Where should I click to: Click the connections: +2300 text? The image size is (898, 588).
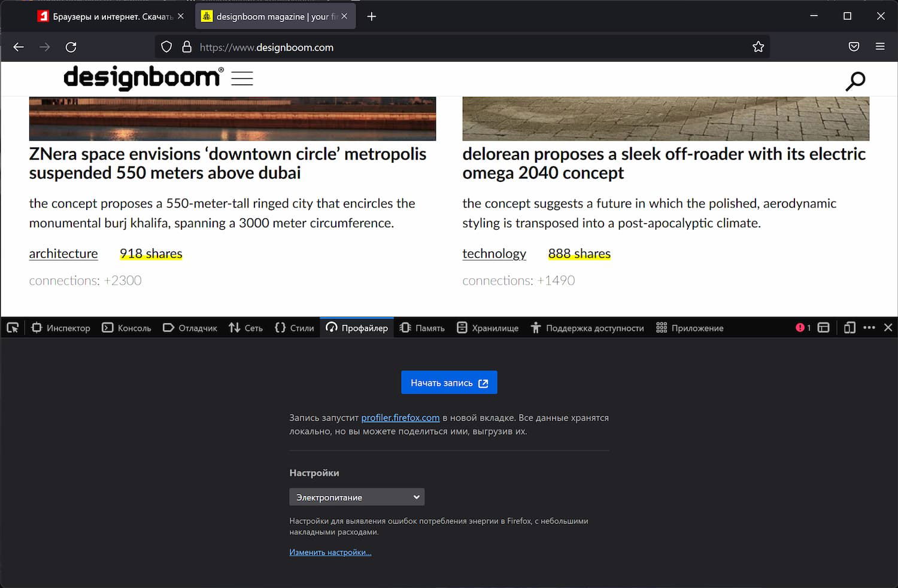86,281
